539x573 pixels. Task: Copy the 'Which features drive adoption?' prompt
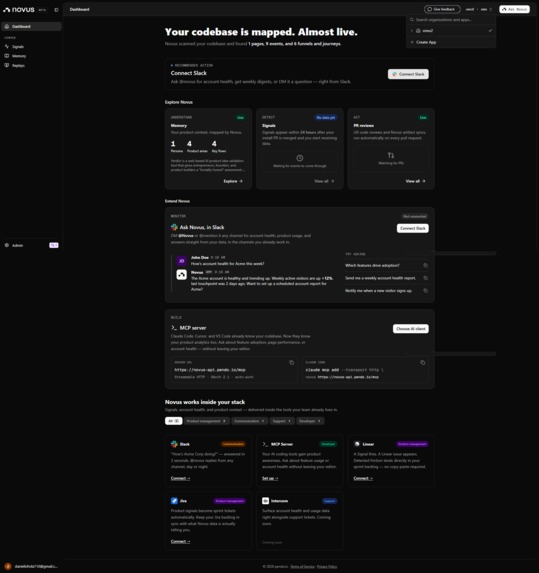click(x=425, y=265)
